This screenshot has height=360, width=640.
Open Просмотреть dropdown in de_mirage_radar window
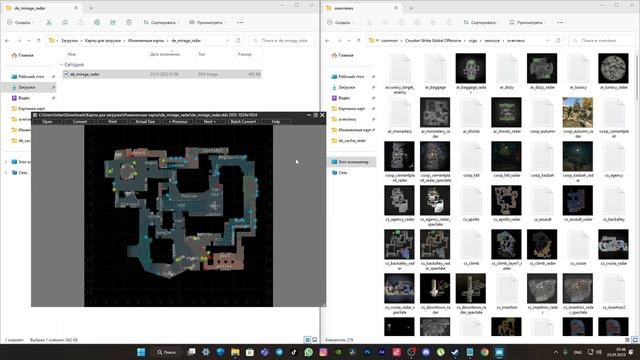click(x=208, y=22)
